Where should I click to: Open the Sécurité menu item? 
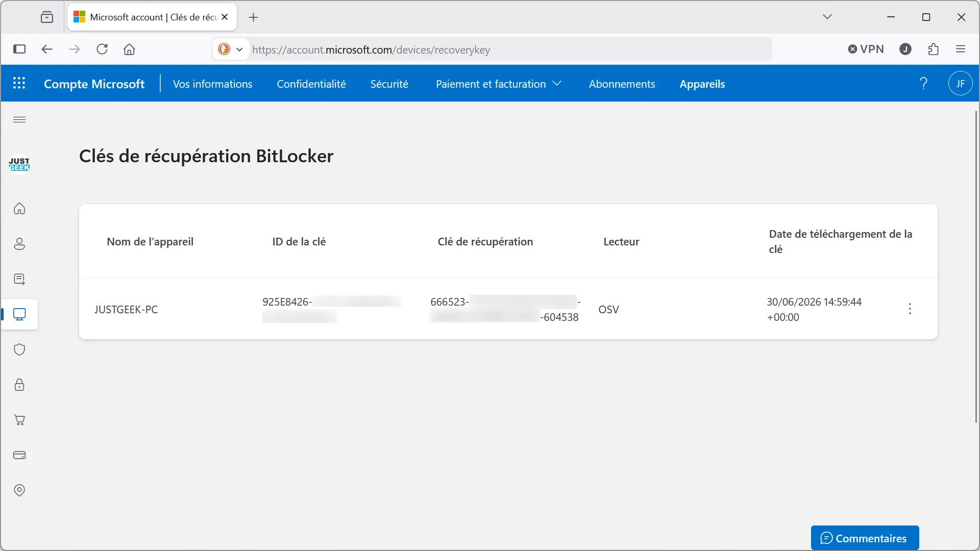pos(389,84)
